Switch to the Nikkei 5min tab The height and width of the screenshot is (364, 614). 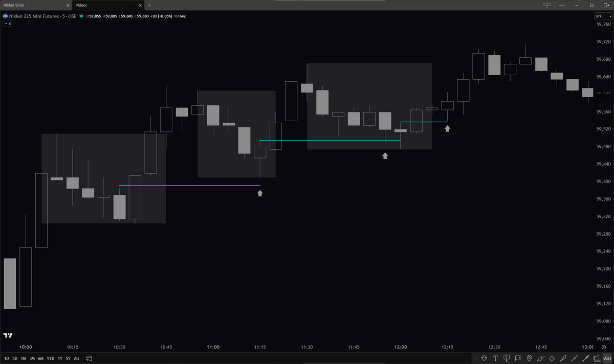click(36, 5)
